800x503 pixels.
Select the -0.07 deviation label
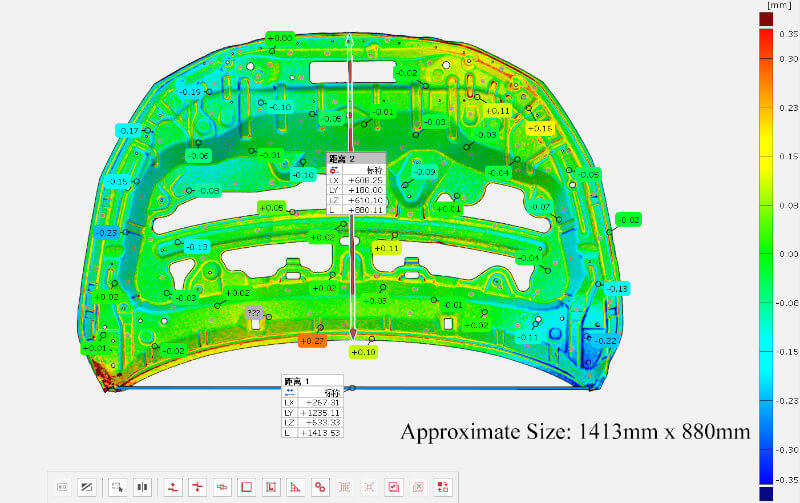pos(539,207)
